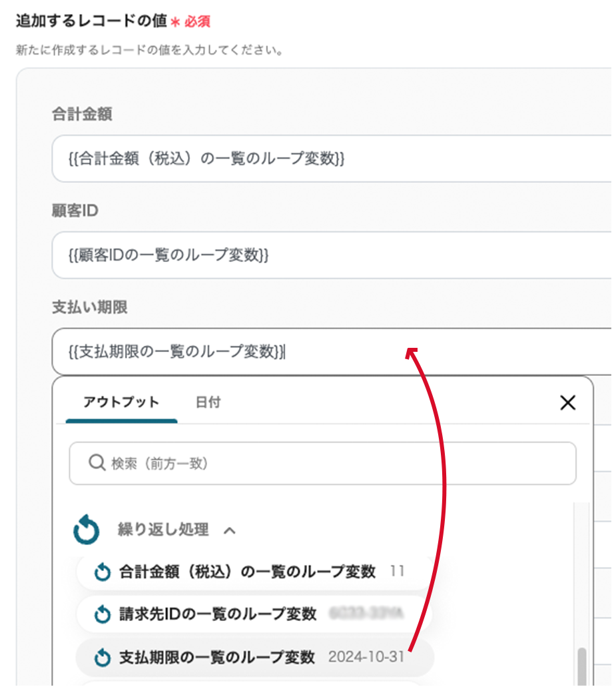Close the output picker panel with X
The image size is (616, 695).
coord(567,402)
